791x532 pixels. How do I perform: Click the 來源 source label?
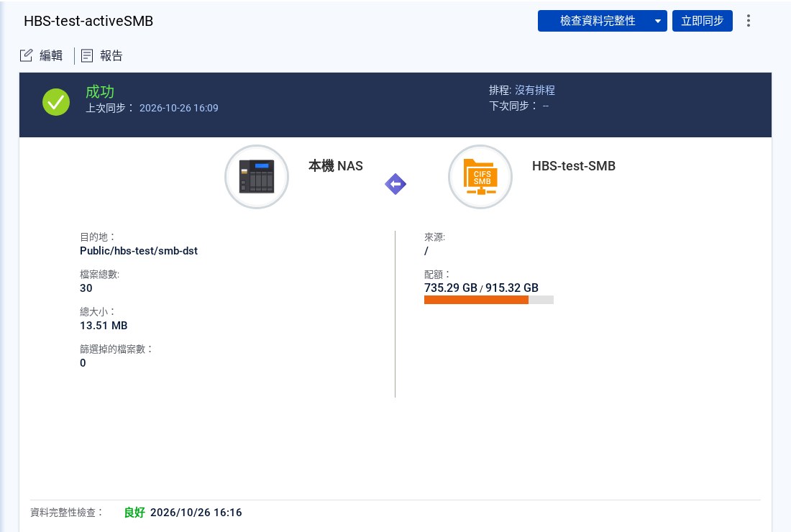(434, 237)
